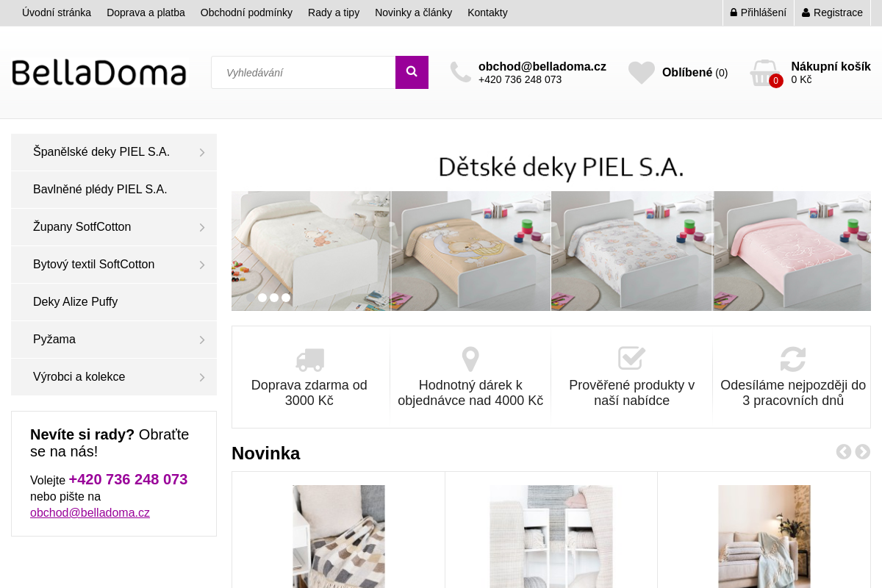Expand Španělské deky PIEL S.A. category
Screen dimensions: 882x588
click(114, 152)
